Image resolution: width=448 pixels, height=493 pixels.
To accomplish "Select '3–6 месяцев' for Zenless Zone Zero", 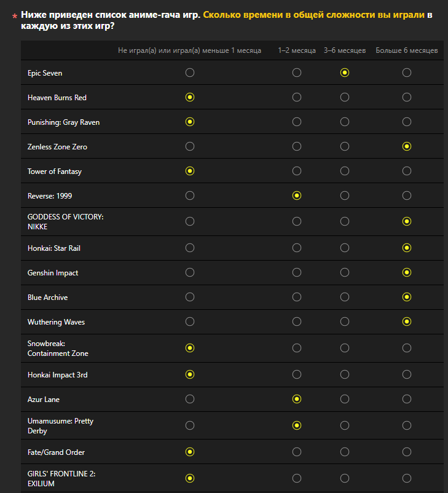I will 345,146.
